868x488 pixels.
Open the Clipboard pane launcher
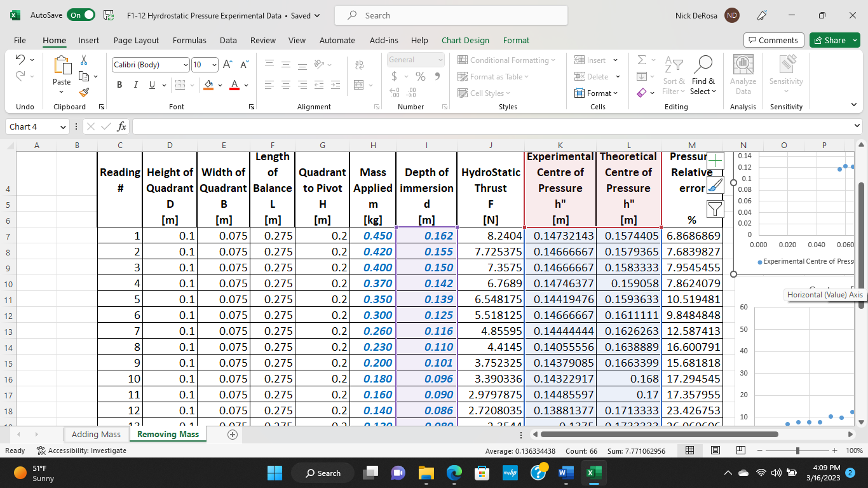(x=101, y=107)
